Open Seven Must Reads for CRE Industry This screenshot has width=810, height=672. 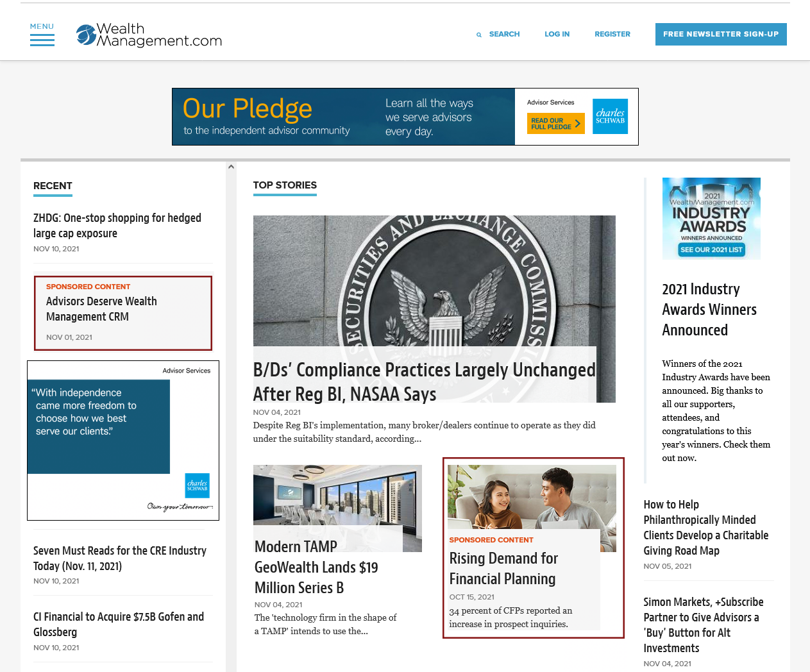pos(120,559)
